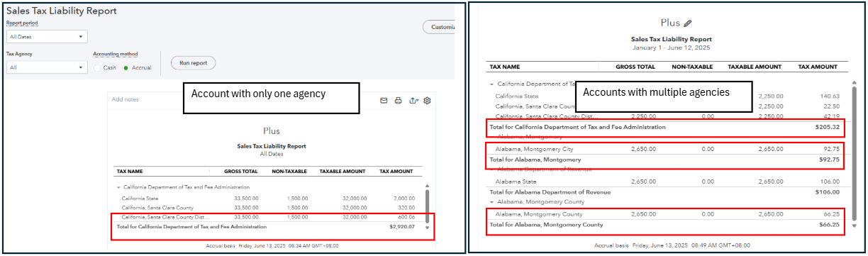This screenshot has width=868, height=256.
Task: Click TAX NAME header in multi-agency report
Action: coord(504,67)
